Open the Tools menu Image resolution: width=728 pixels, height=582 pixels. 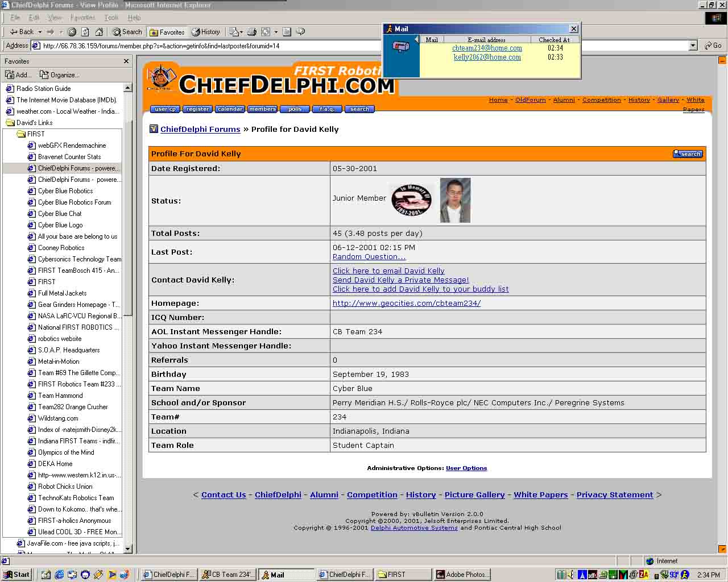[x=111, y=18]
